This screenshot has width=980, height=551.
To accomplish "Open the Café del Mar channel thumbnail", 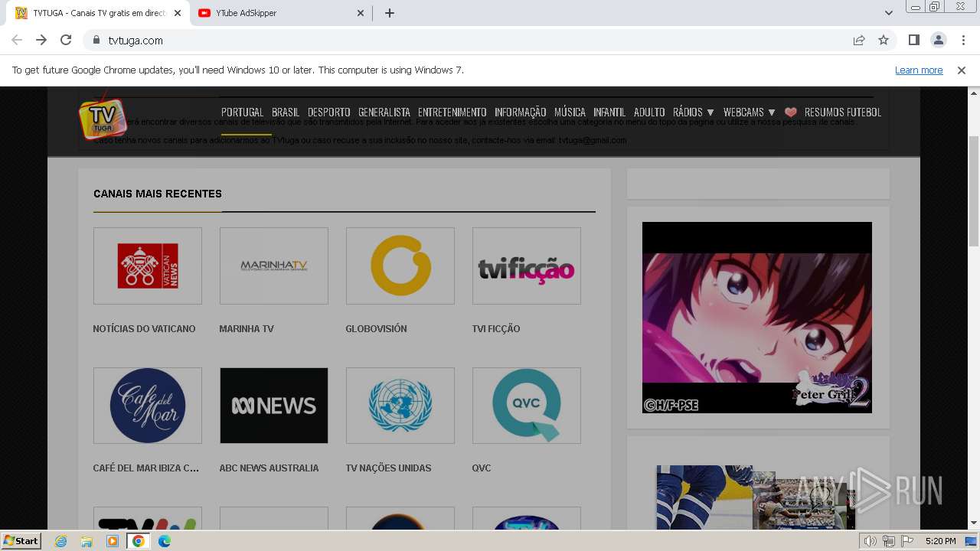I will pyautogui.click(x=148, y=406).
